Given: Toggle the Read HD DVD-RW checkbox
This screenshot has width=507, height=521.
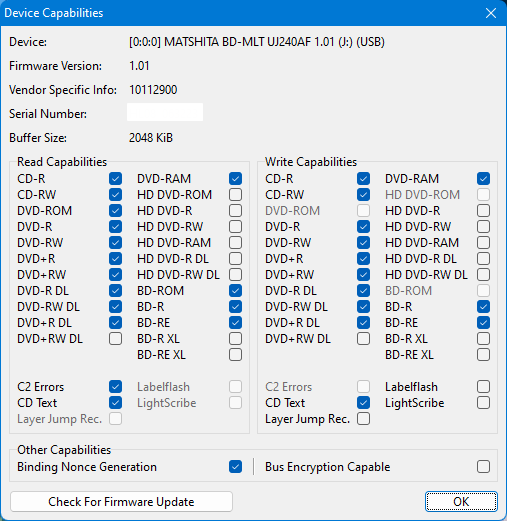Looking at the screenshot, I should (x=235, y=227).
